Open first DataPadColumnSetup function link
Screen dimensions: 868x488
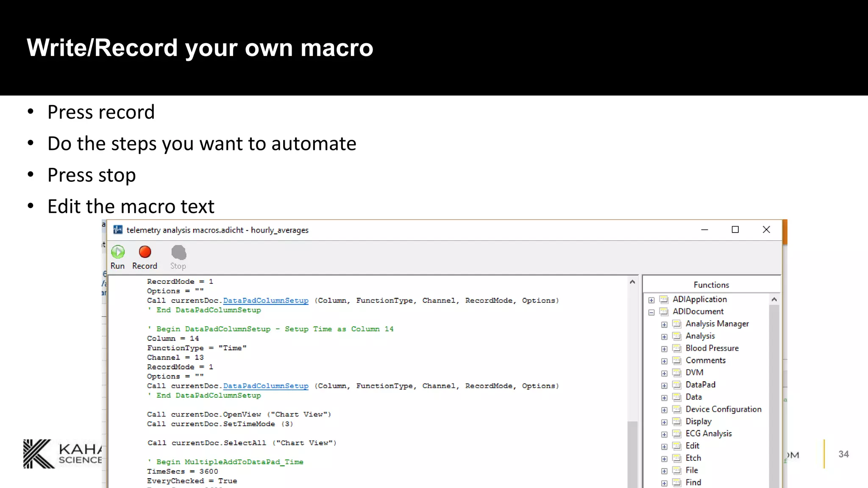266,300
